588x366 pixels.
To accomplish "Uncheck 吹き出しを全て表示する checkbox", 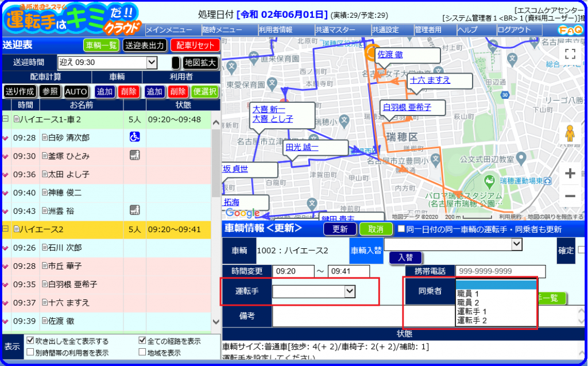I will click(30, 341).
